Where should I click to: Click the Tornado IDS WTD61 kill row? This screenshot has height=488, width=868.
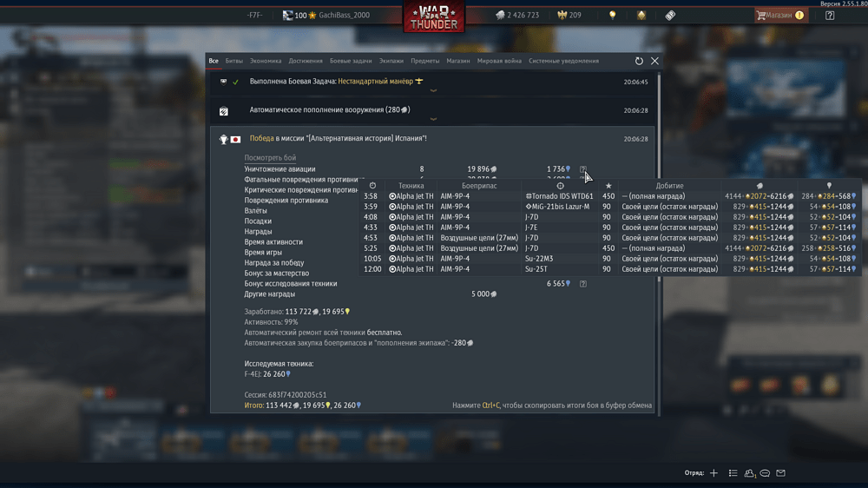(610, 196)
